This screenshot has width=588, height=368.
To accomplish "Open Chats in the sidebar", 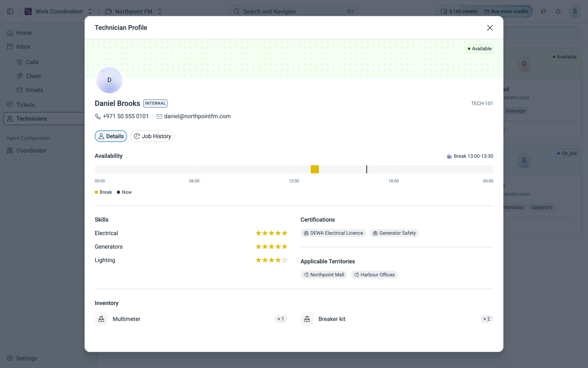I will pos(29,76).
